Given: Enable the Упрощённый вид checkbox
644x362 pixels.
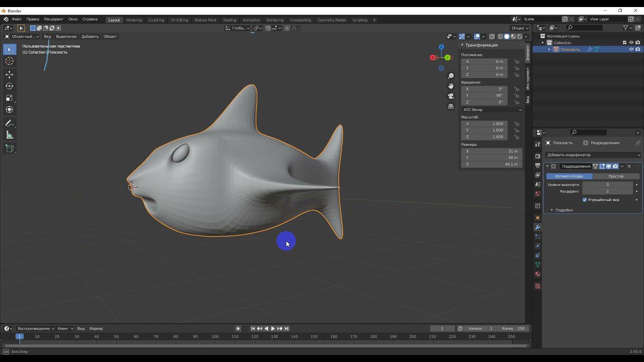Looking at the screenshot, I should 585,200.
